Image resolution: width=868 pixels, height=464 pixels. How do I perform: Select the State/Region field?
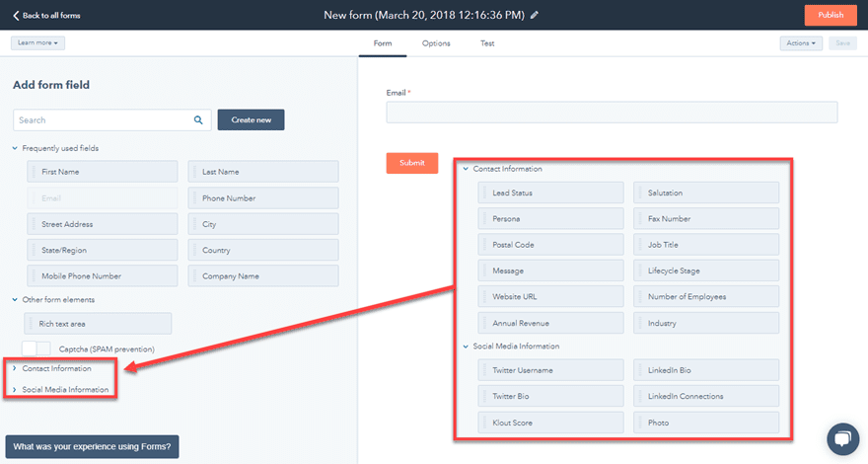(x=103, y=250)
